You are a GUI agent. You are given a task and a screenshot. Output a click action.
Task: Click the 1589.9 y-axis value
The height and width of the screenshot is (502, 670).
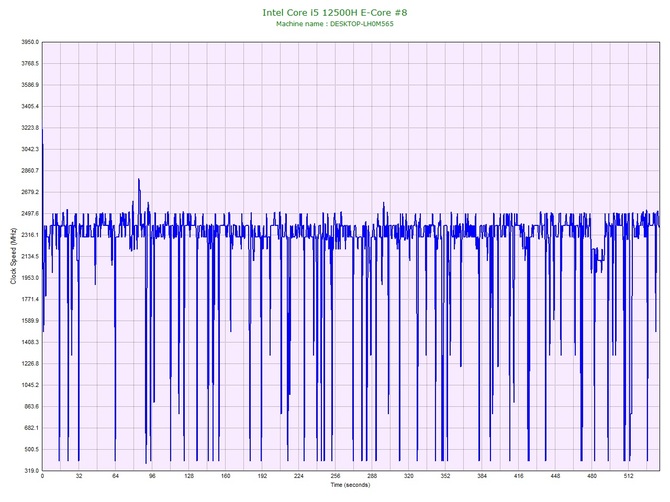30,321
